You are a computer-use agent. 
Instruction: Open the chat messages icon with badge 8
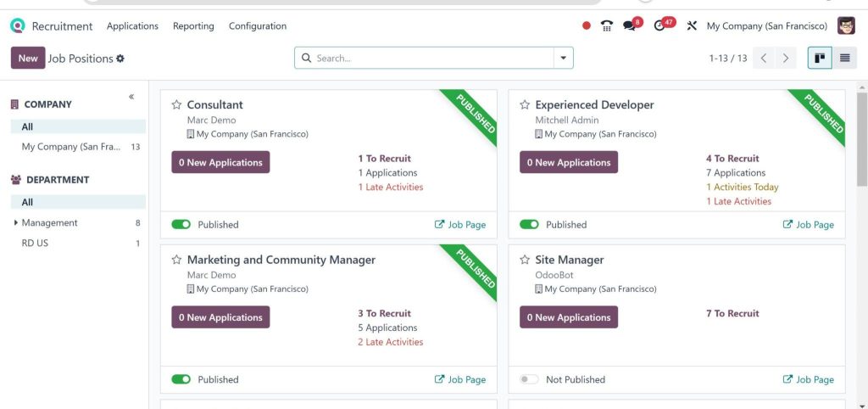pos(629,25)
